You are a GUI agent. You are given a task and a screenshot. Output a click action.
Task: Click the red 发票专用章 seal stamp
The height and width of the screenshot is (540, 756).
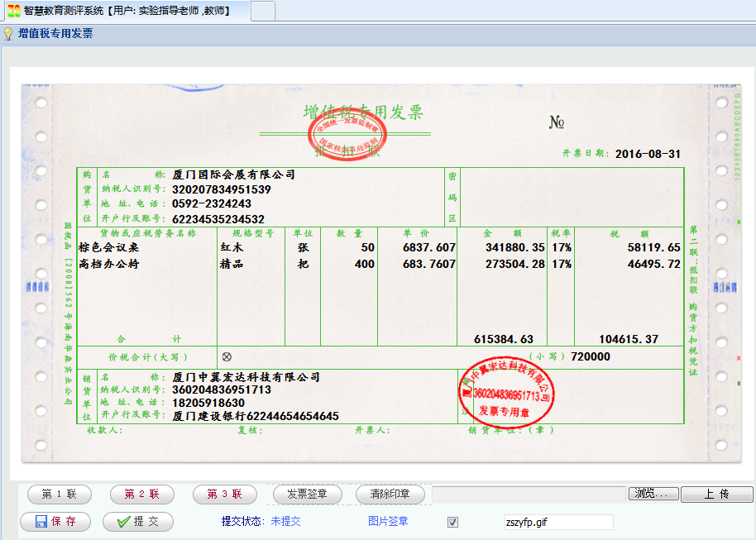pyautogui.click(x=505, y=394)
